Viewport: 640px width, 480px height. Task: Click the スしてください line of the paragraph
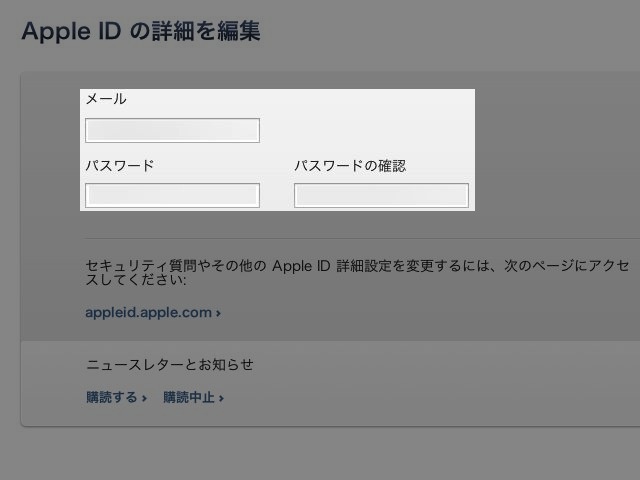coord(136,280)
